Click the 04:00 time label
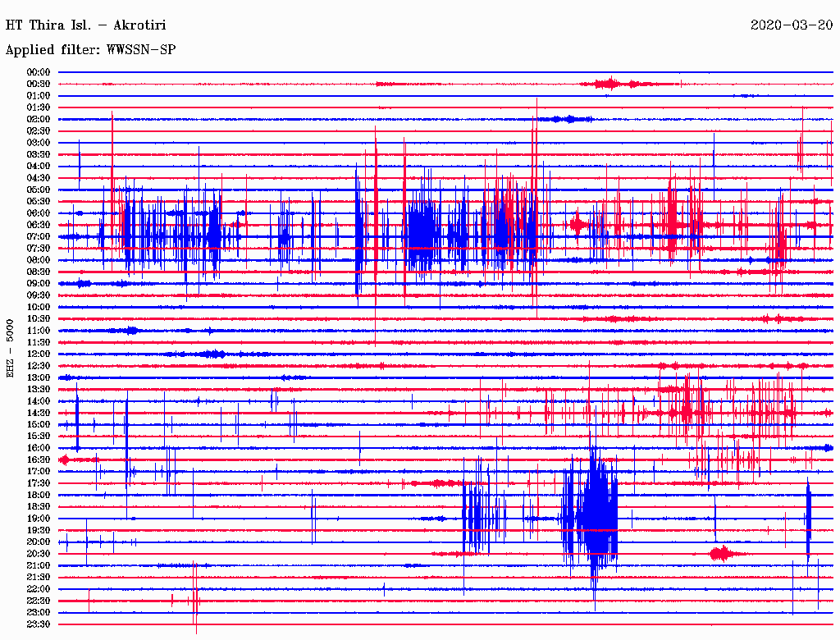The image size is (840, 640). tap(39, 167)
